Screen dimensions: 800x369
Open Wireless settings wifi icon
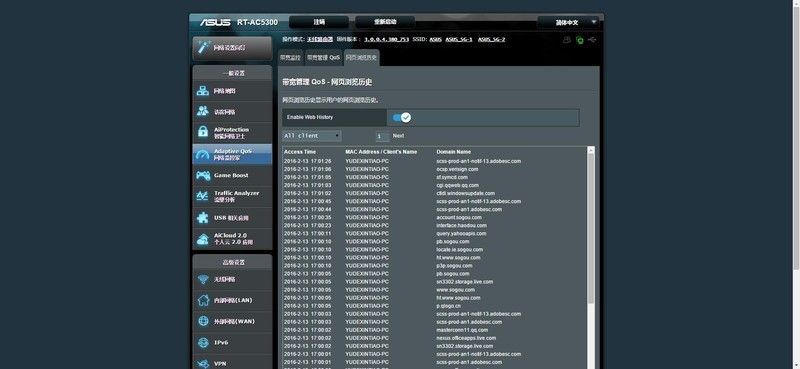point(203,280)
